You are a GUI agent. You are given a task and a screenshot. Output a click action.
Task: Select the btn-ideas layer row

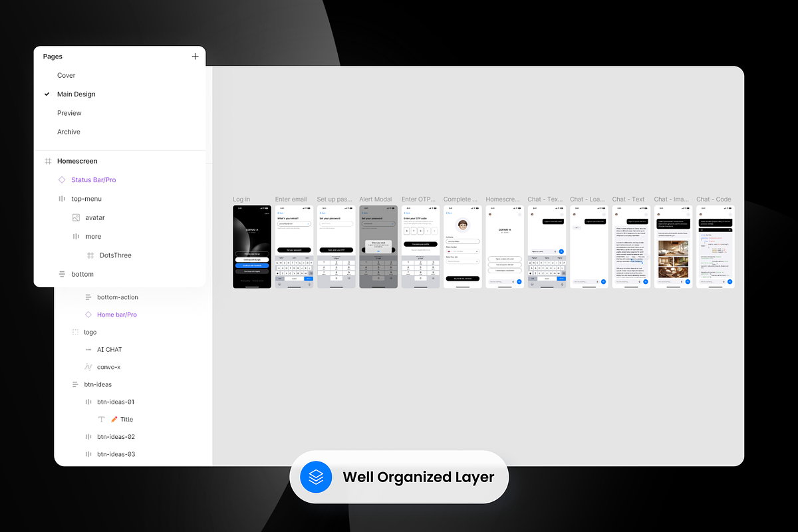pyautogui.click(x=133, y=384)
